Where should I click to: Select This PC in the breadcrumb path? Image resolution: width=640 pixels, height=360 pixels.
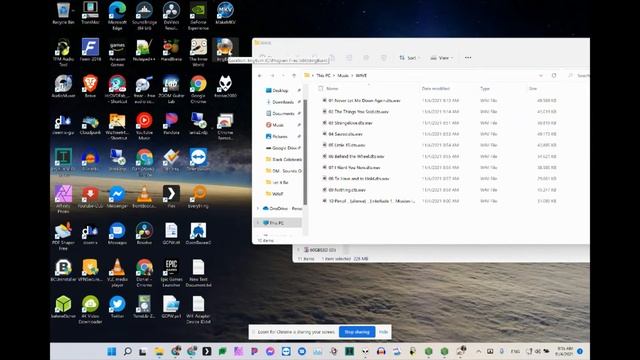point(323,76)
